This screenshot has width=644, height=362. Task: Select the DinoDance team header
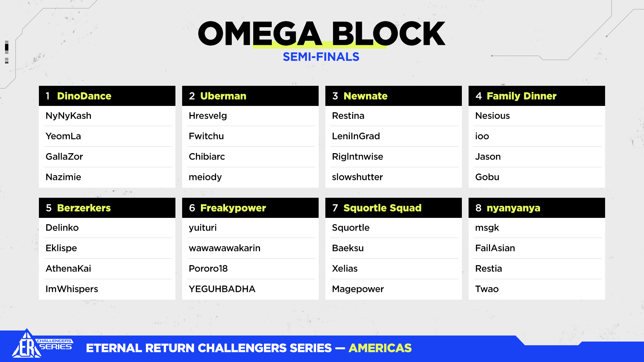click(107, 96)
